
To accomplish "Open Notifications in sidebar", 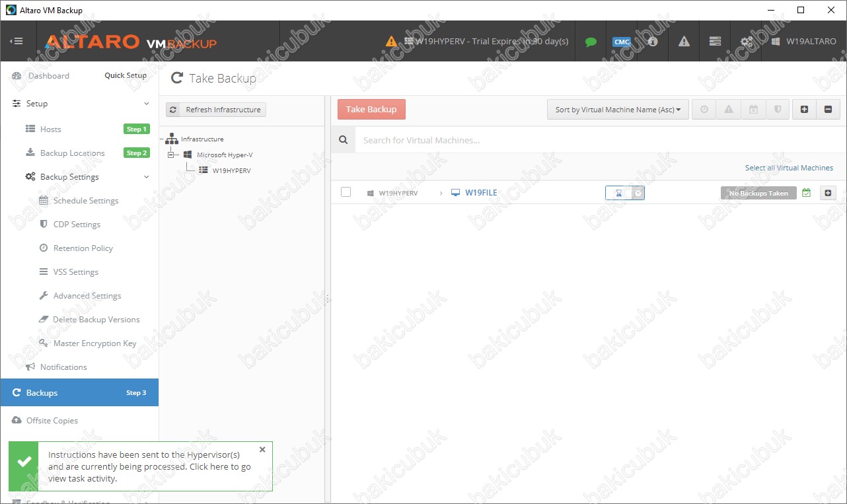I will [63, 367].
